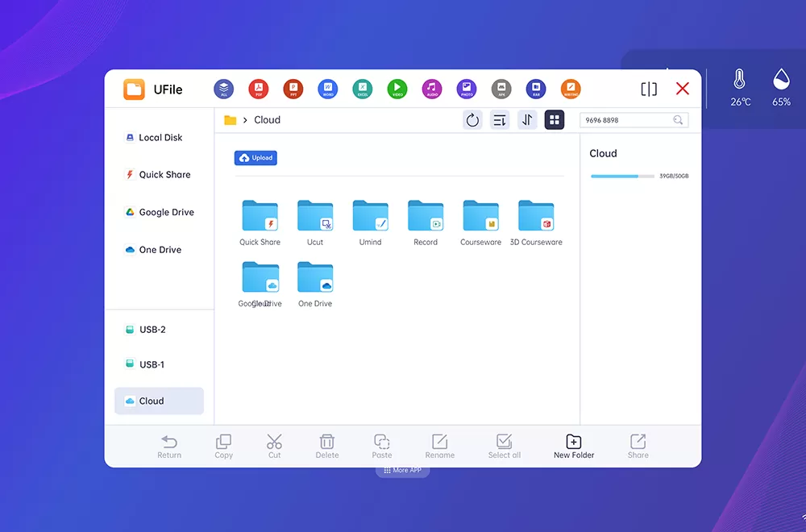
Task: Click the yellow folder icon in breadcrumb
Action: tap(231, 120)
